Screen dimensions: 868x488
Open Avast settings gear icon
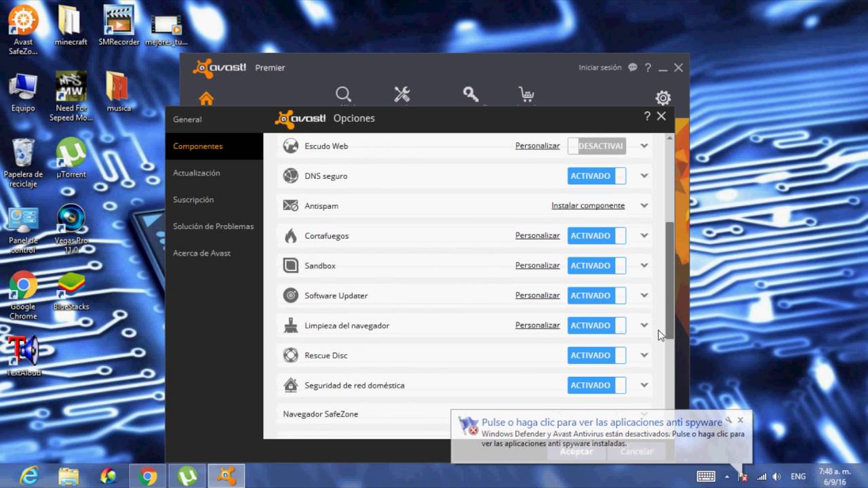pos(663,98)
